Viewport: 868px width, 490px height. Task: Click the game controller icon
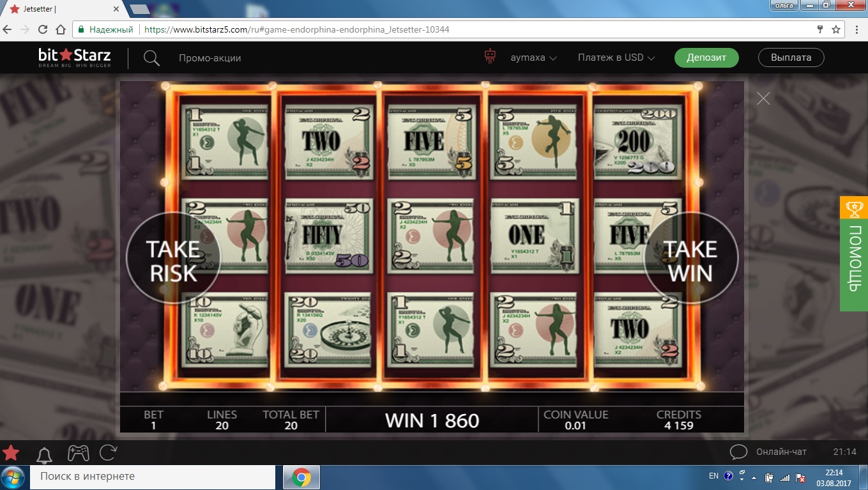point(78,453)
